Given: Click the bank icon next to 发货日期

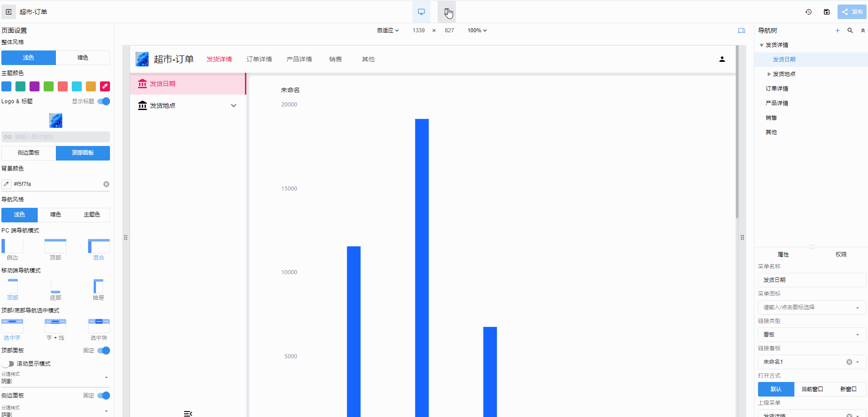Looking at the screenshot, I should (x=142, y=84).
